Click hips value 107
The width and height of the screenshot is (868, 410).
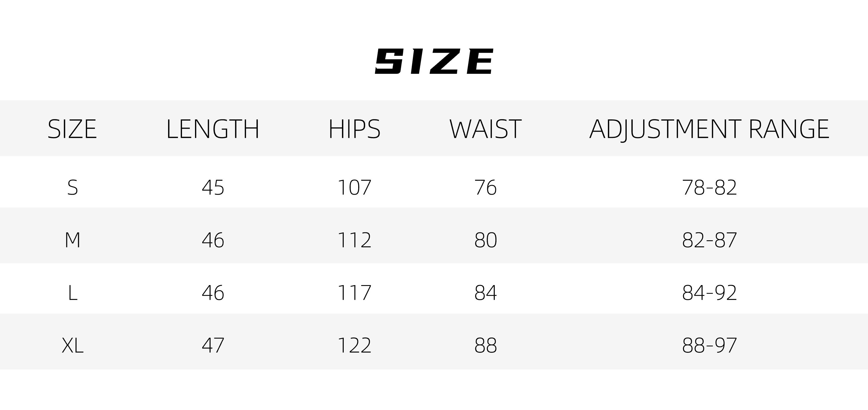tap(354, 187)
